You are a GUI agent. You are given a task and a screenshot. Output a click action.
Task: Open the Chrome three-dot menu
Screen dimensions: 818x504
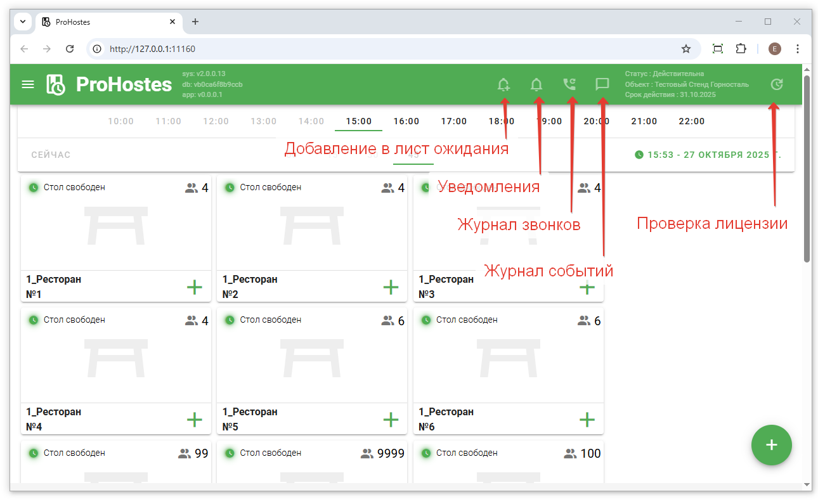click(x=797, y=49)
